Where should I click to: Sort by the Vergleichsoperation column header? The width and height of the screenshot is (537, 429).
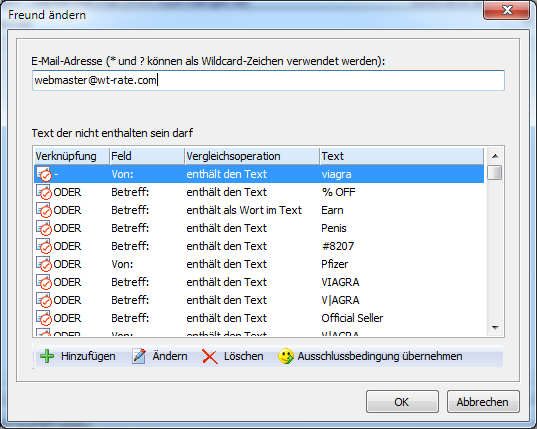[x=252, y=156]
